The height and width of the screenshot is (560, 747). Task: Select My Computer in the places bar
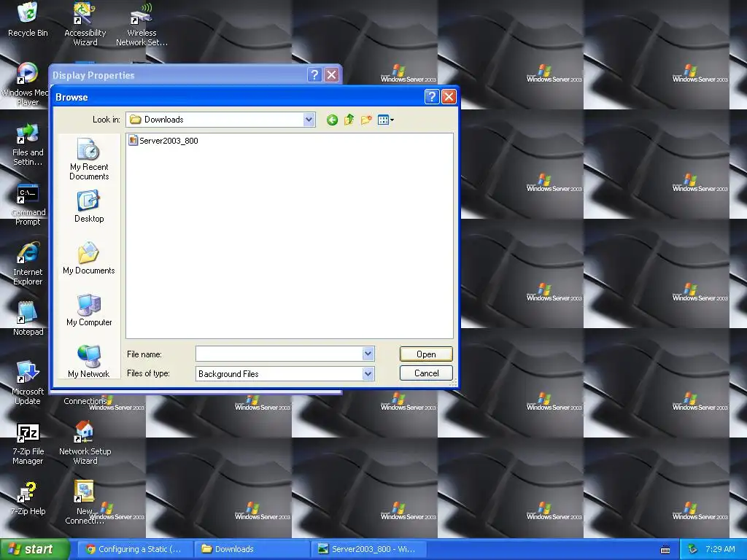click(x=88, y=310)
